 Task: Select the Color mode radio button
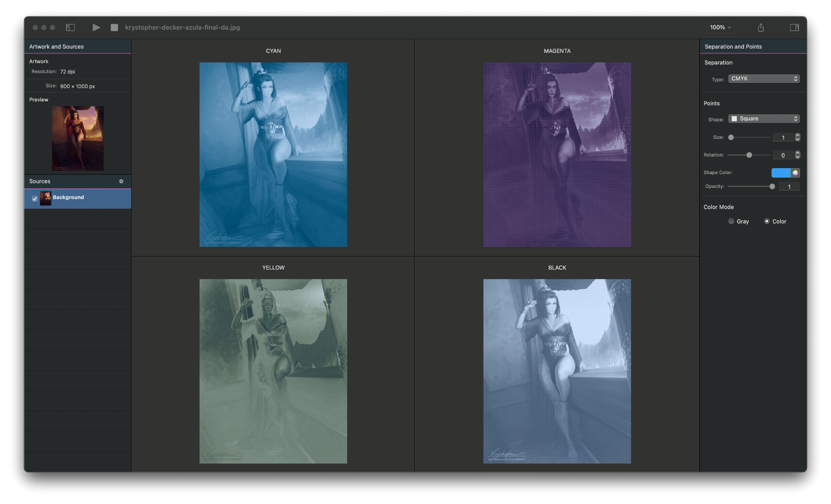pyautogui.click(x=767, y=221)
